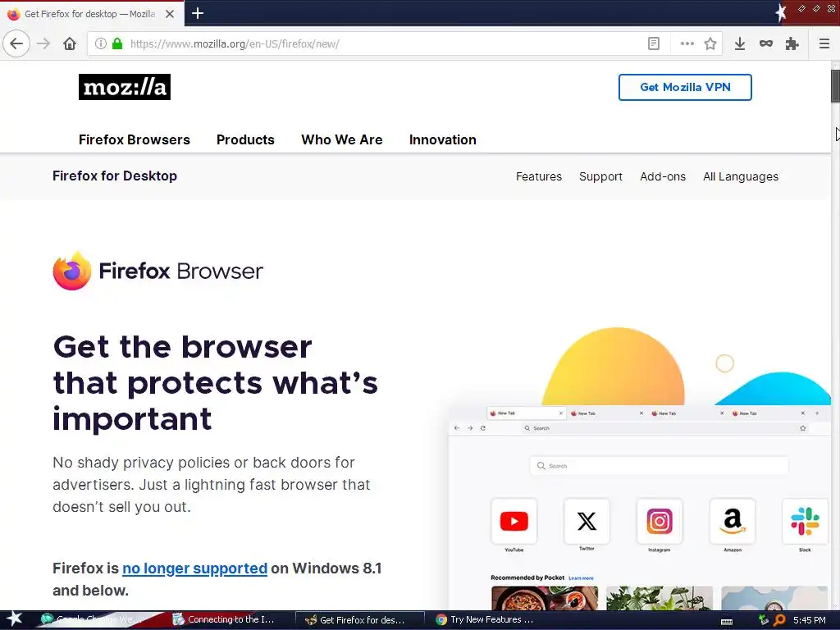The height and width of the screenshot is (630, 840).
Task: Click the Slack tile in the preview
Action: (805, 521)
